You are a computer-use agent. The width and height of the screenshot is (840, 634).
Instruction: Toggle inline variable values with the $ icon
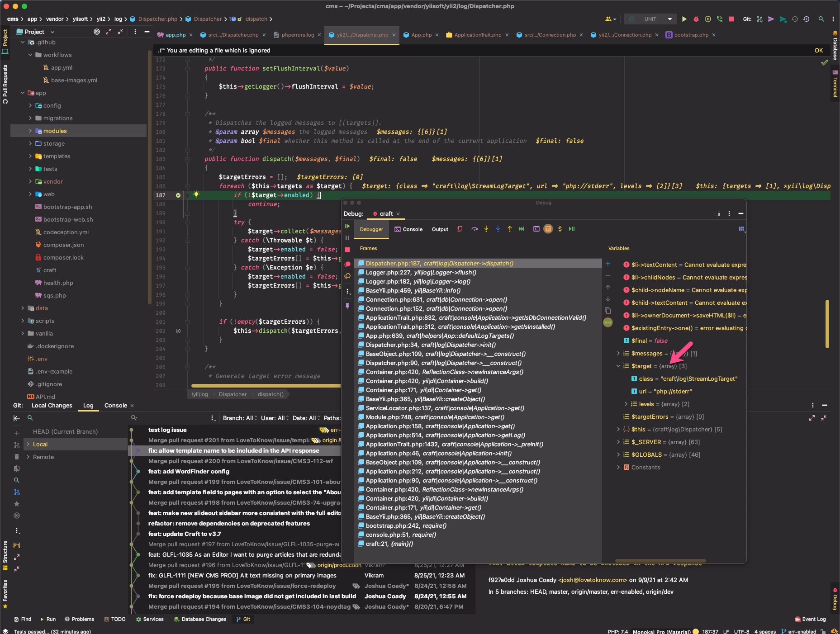[x=560, y=229]
